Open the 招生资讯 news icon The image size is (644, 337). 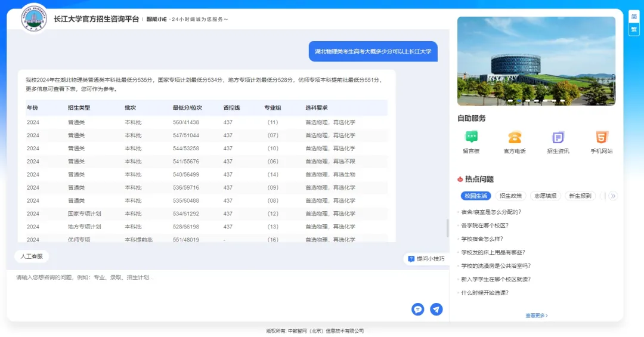558,138
